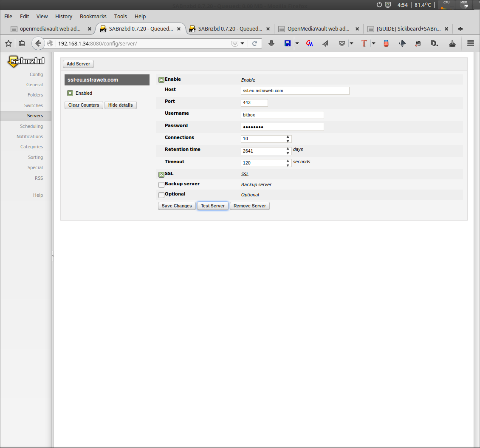Open the Firefox hamburger menu
Viewport: 480px width, 448px height.
(x=470, y=43)
